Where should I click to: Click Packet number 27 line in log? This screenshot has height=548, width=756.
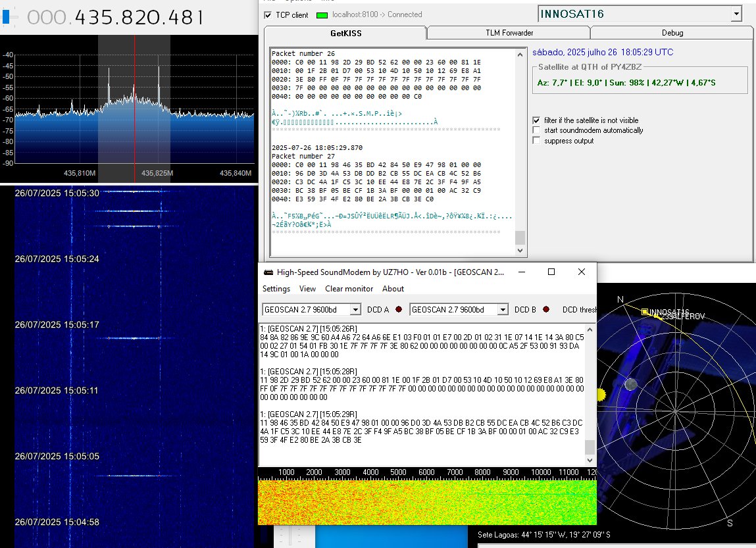click(x=303, y=156)
